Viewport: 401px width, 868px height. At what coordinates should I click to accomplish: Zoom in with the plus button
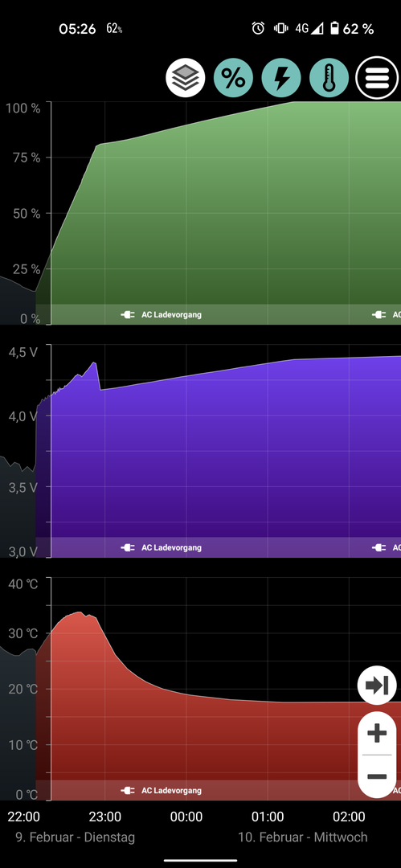click(x=377, y=734)
